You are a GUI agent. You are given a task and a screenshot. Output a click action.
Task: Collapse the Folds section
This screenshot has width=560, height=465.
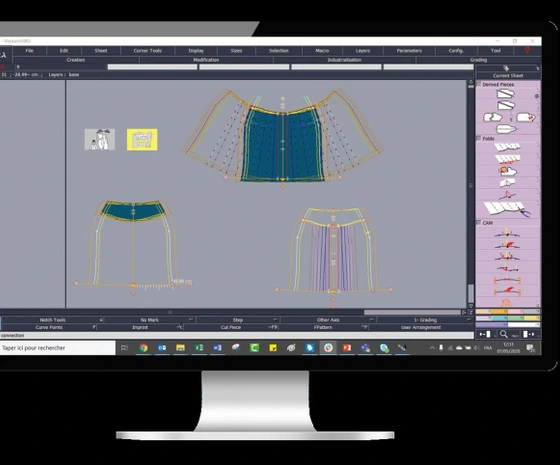coord(479,138)
